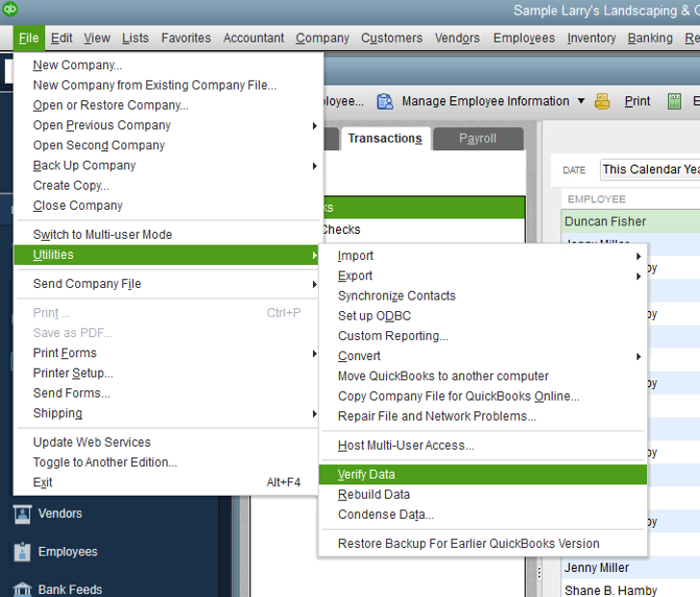Image resolution: width=700 pixels, height=597 pixels.
Task: Open the This Calendar Year date dropdown
Action: pyautogui.click(x=650, y=169)
